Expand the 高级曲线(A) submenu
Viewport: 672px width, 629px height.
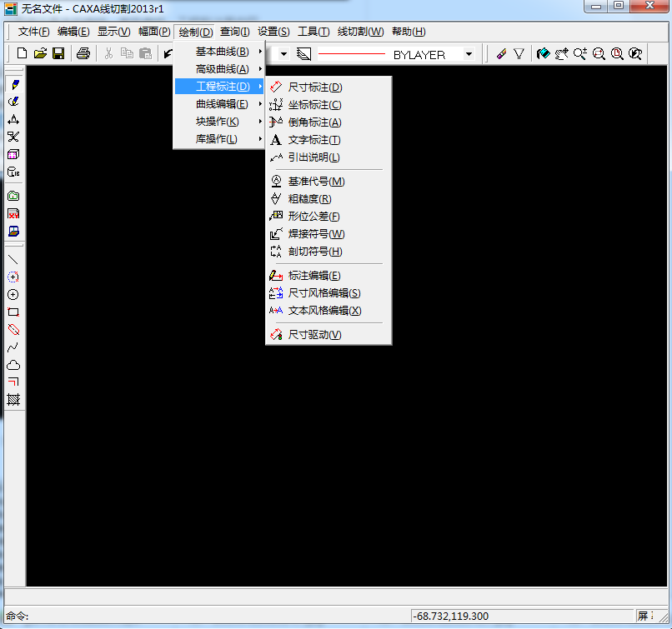click(219, 69)
